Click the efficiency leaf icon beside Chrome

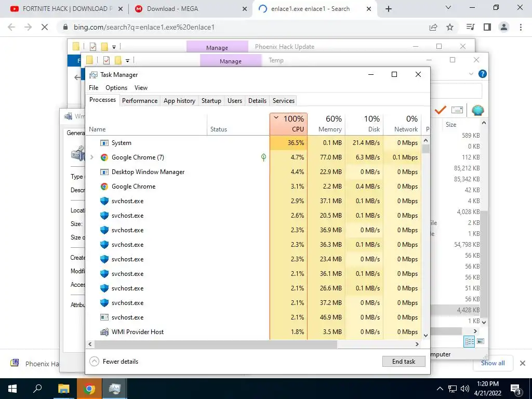coord(263,157)
